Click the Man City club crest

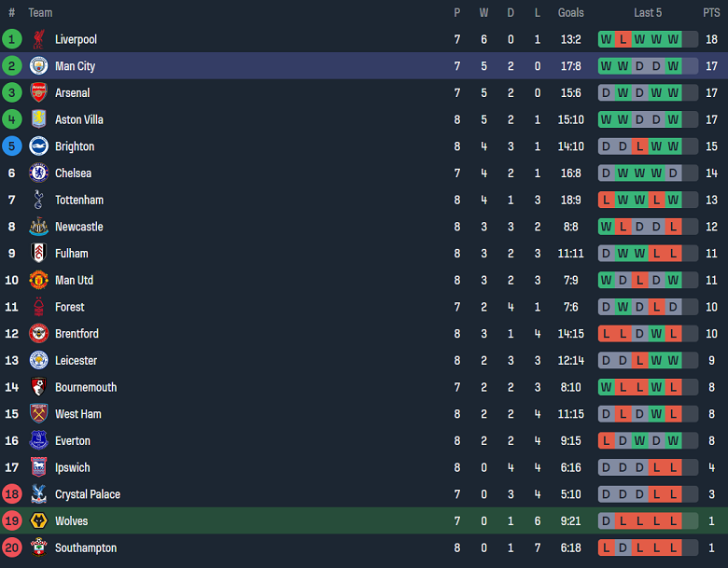(38, 66)
